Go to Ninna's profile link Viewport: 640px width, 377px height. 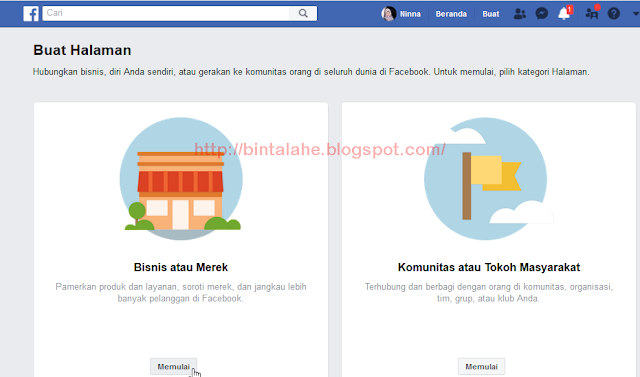click(410, 14)
